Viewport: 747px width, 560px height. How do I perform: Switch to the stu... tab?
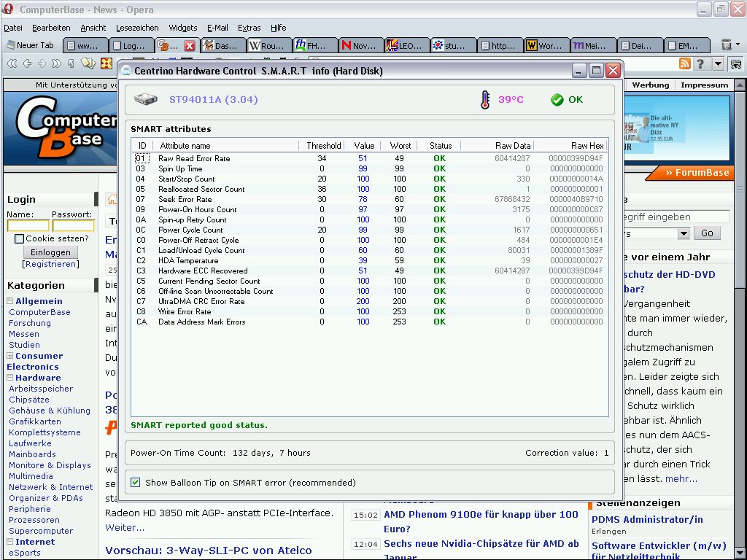[452, 46]
